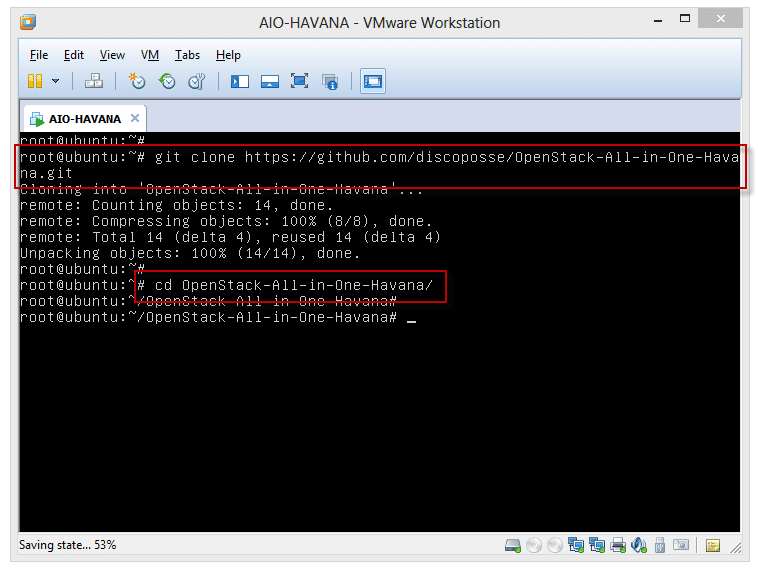This screenshot has height=568, width=758.
Task: Click the hard disk status icon
Action: pyautogui.click(x=513, y=546)
